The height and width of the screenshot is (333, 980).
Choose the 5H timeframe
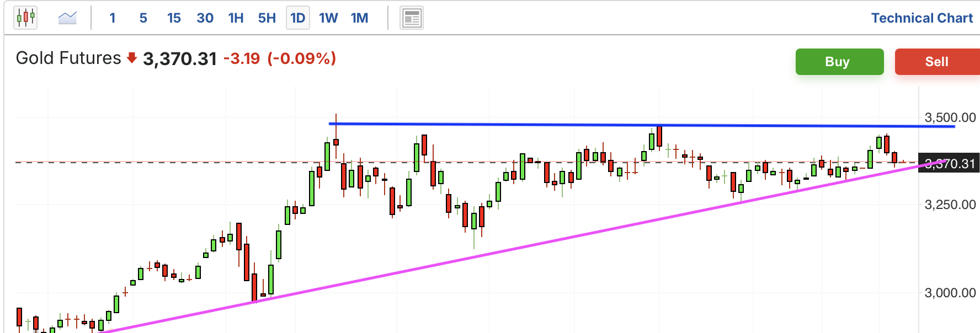[267, 18]
